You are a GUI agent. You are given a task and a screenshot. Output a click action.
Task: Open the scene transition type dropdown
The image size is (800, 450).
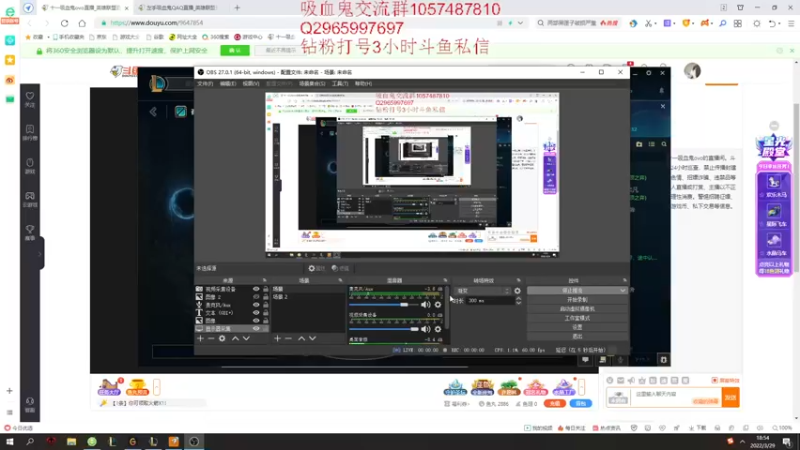(483, 291)
